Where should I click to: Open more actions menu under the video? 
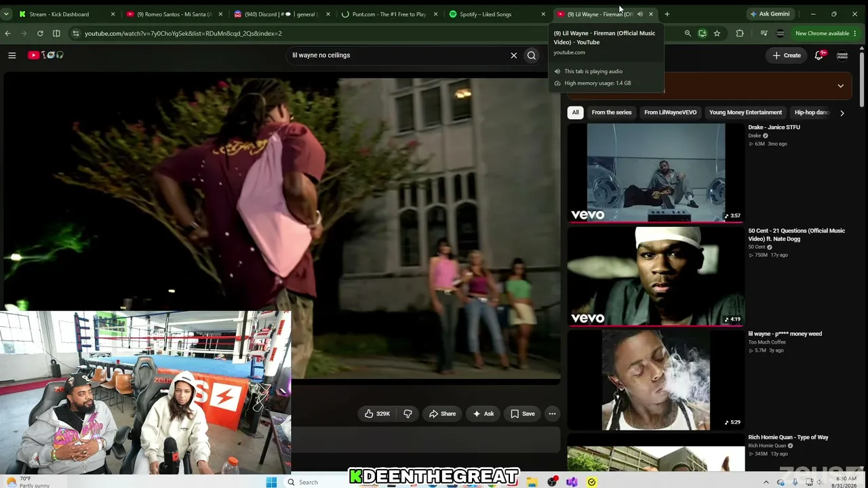tap(552, 413)
